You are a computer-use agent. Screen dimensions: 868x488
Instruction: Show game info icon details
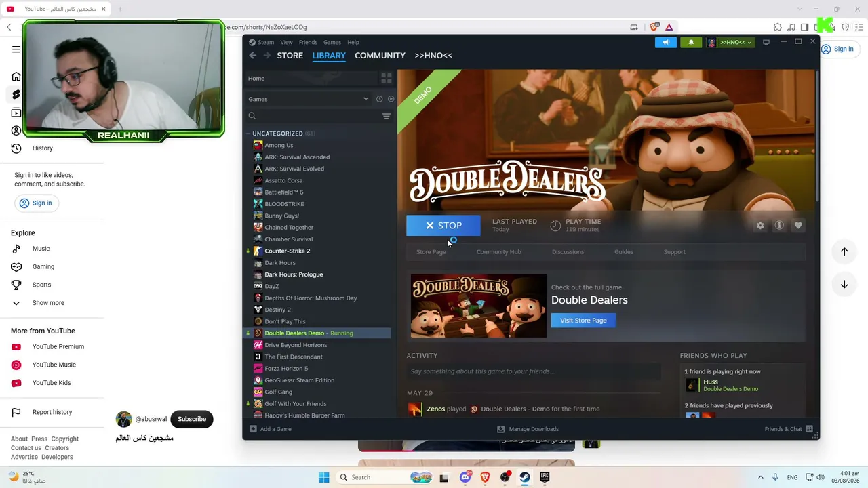point(779,226)
